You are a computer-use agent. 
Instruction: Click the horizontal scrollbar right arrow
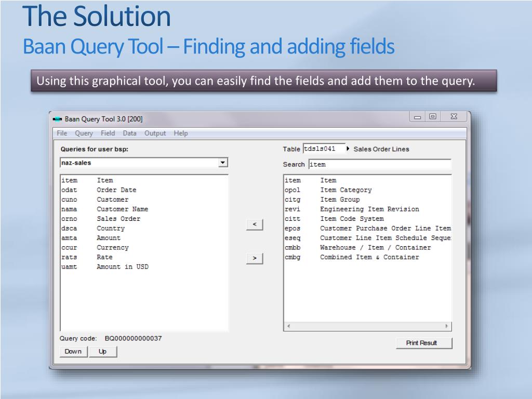coord(446,326)
